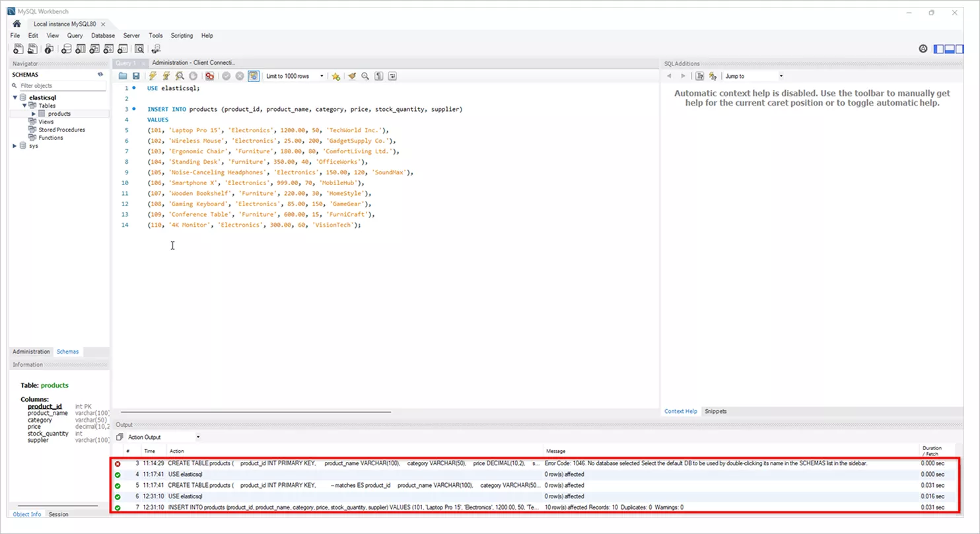The width and height of the screenshot is (980, 534).
Task: Click the Save script floppy disk icon
Action: point(136,76)
